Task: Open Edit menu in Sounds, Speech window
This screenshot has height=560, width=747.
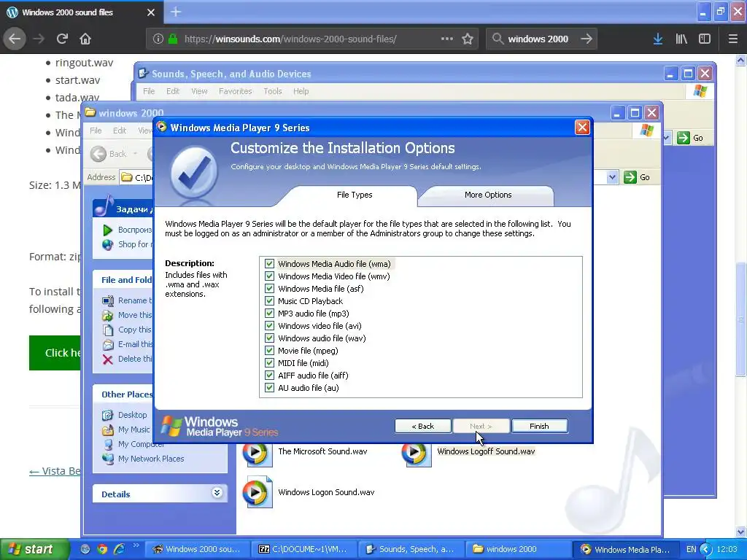Action: pos(172,91)
